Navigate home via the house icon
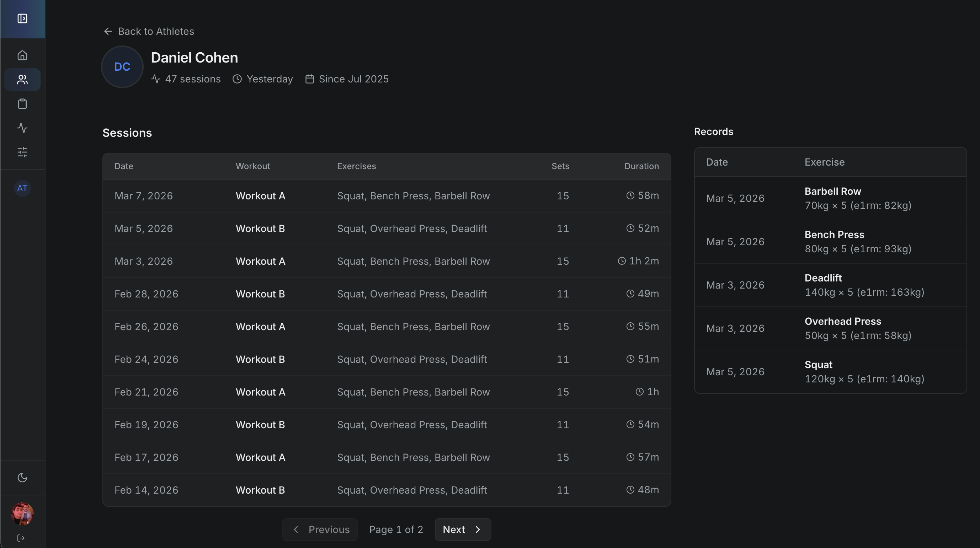Screen dimensions: 980x548 coord(22,55)
